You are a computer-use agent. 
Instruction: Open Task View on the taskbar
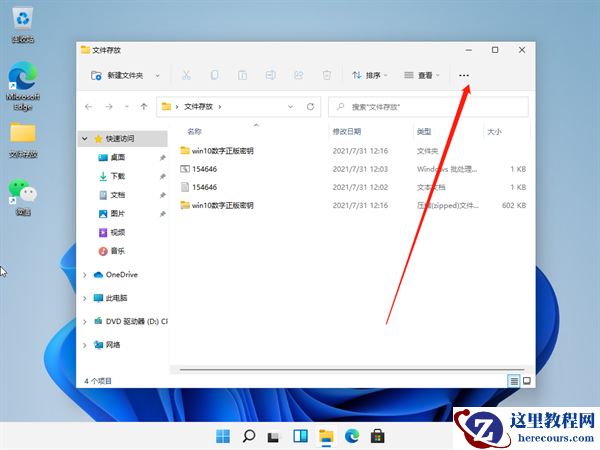pos(274,437)
